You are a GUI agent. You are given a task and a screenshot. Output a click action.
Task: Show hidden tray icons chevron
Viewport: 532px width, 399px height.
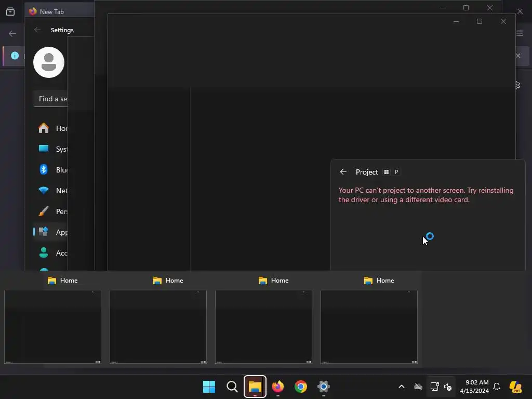tap(402, 387)
